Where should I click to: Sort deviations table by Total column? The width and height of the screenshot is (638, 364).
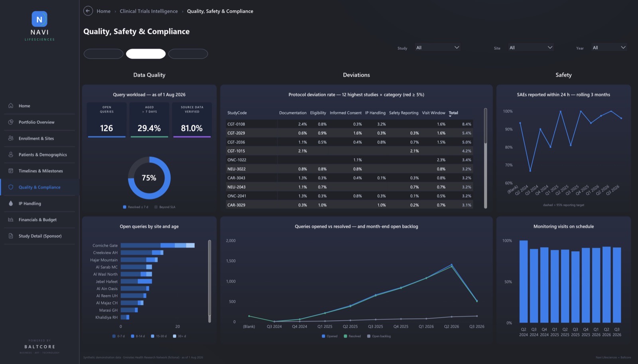coord(453,113)
